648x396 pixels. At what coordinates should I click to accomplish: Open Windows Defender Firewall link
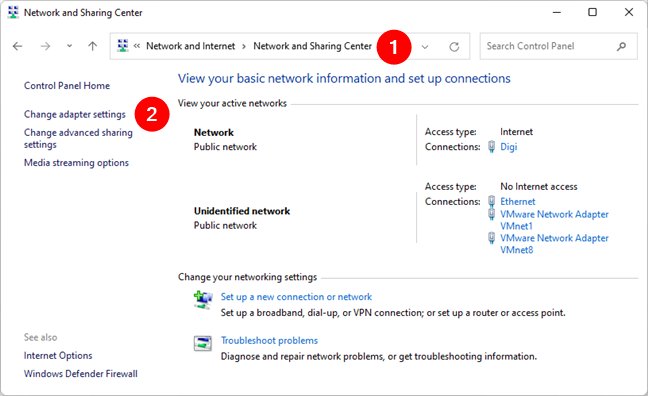pyautogui.click(x=81, y=374)
